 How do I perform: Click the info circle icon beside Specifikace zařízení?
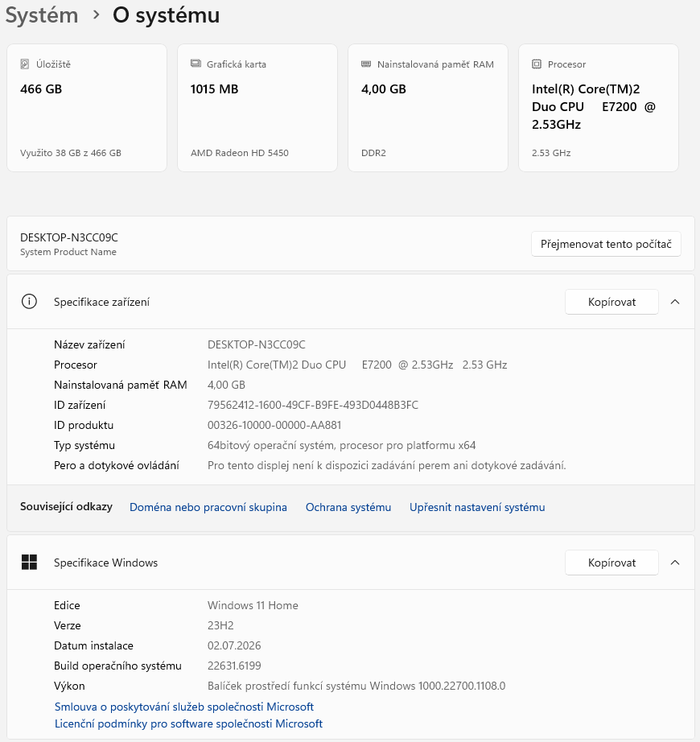(x=29, y=302)
